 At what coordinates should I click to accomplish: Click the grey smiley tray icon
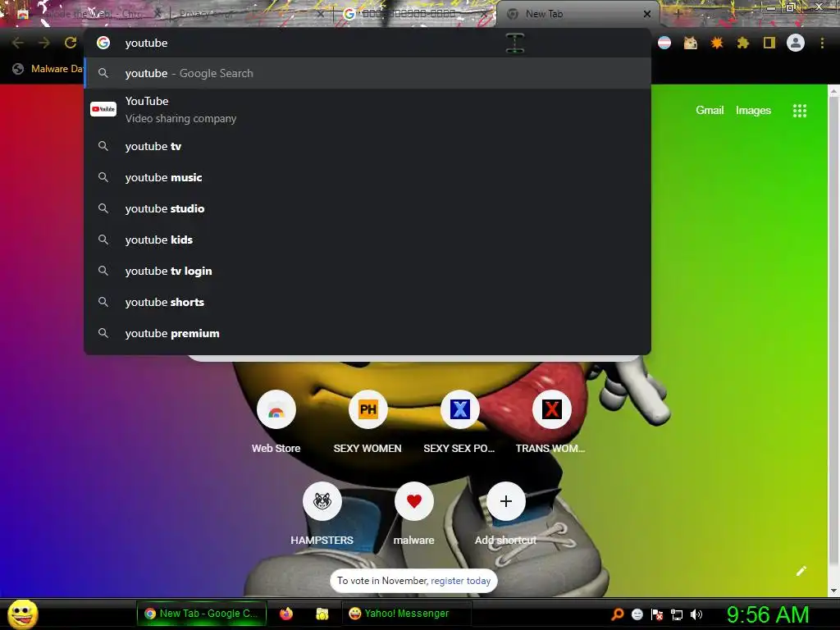[637, 614]
